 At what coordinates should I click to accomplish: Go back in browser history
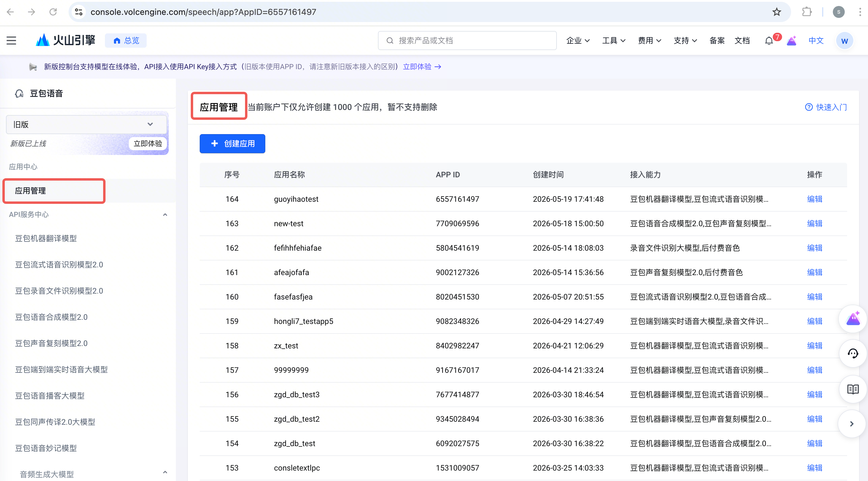tap(10, 12)
